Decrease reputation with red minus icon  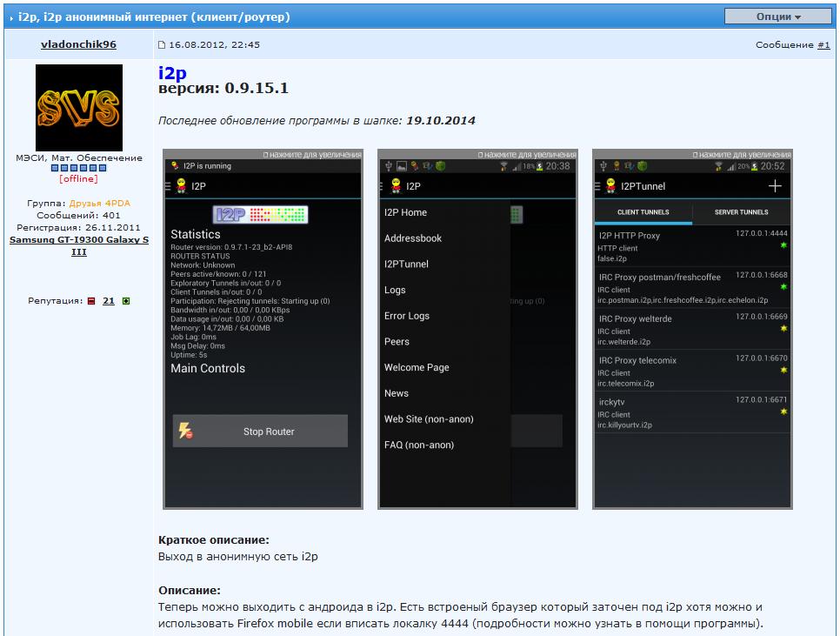tap(91, 301)
